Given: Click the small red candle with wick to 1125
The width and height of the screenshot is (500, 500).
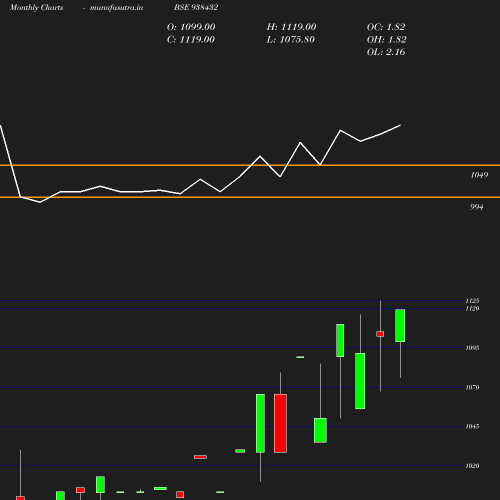Looking at the screenshot, I should 380,334.
